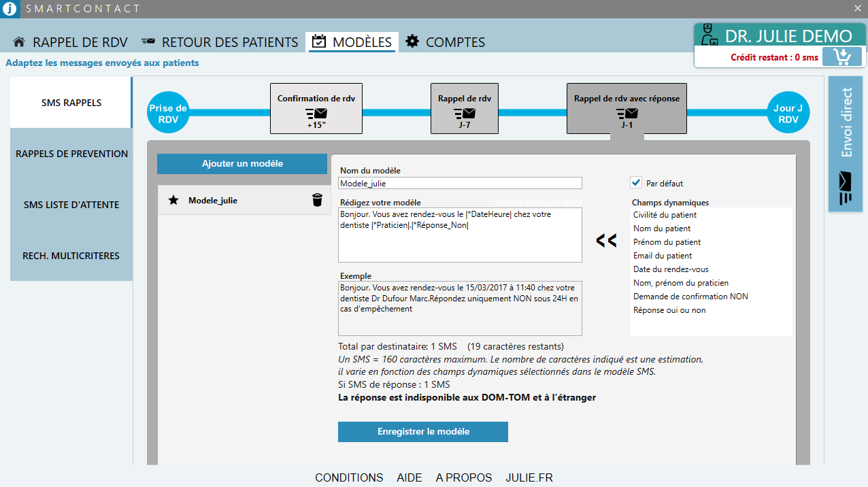Click the shopping cart buy credits icon
The height and width of the screenshot is (487, 868).
pos(841,56)
